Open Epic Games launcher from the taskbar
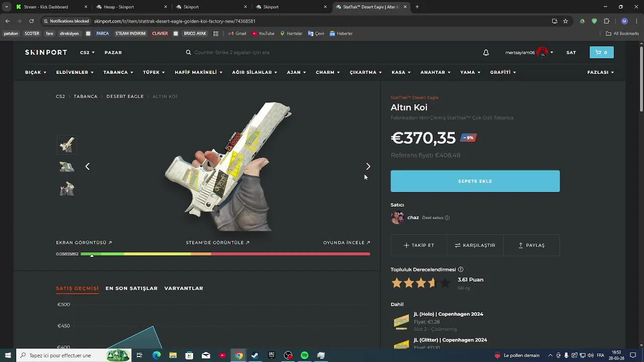This screenshot has height=362, width=644. pyautogui.click(x=272, y=355)
